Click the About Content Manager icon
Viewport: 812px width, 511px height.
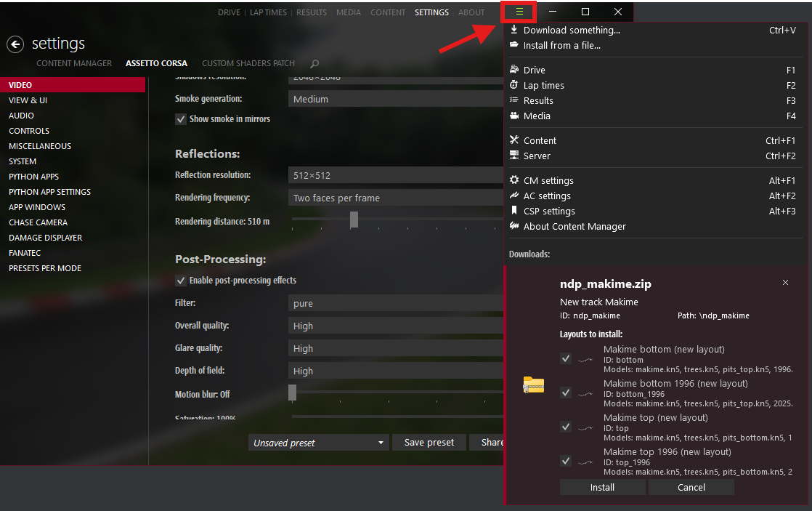click(x=513, y=225)
